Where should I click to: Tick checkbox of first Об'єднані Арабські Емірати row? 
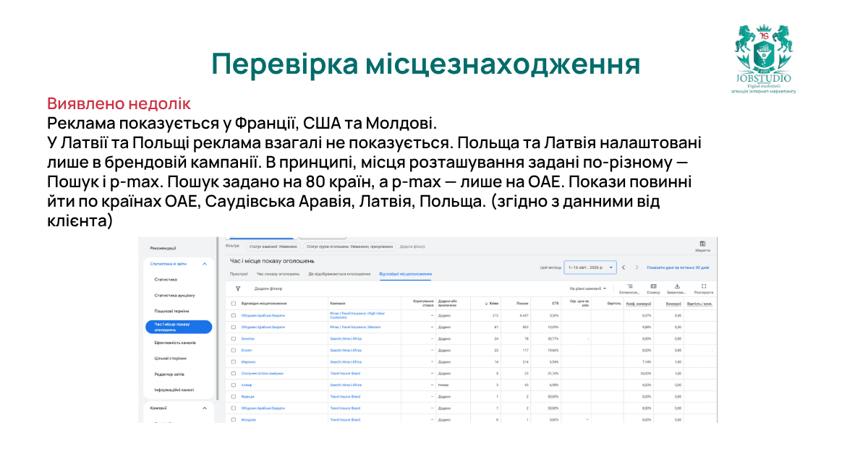[x=233, y=315]
